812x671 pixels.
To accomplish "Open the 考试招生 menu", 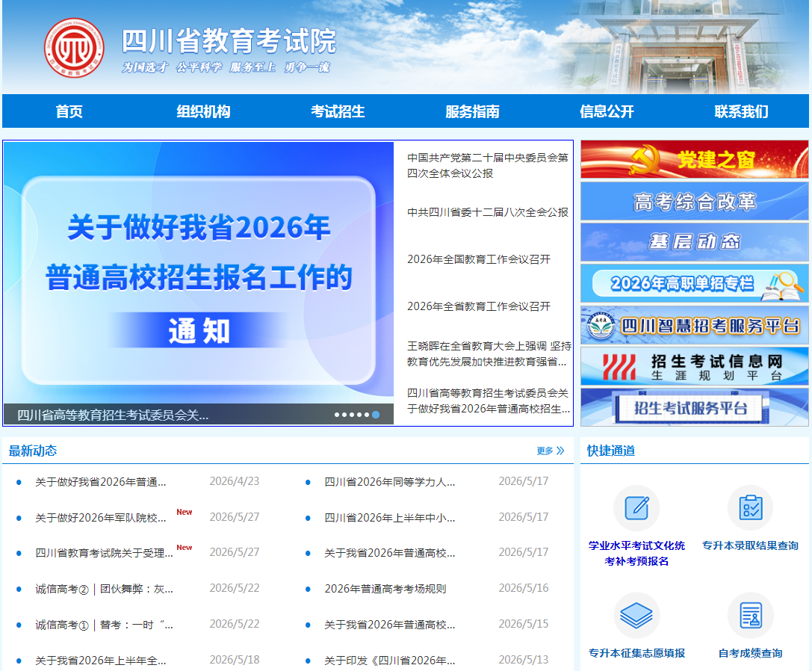I will coord(338,111).
